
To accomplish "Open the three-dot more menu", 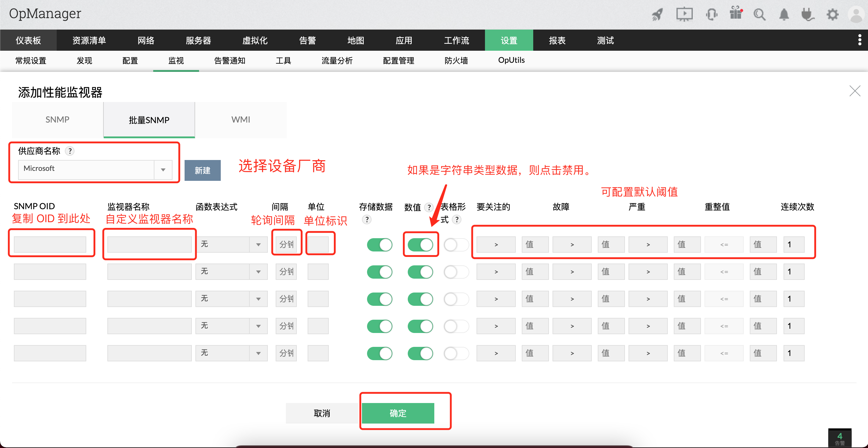I will click(860, 40).
